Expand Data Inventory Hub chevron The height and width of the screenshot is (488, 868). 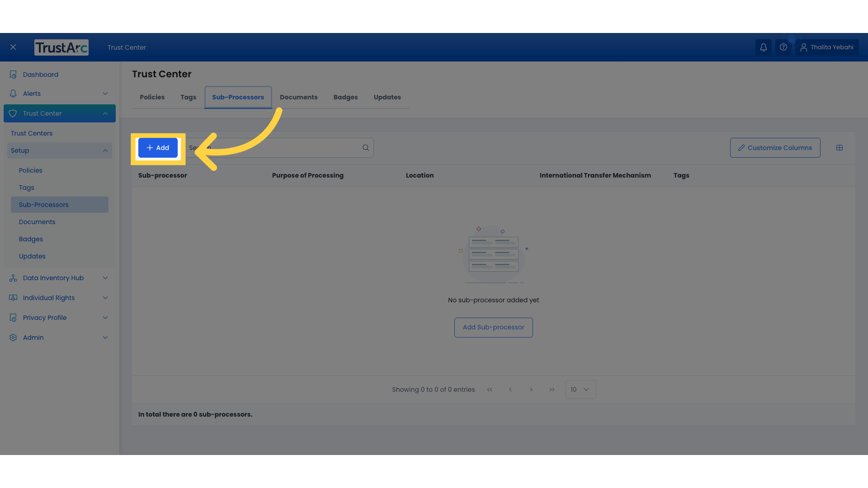[x=105, y=278]
